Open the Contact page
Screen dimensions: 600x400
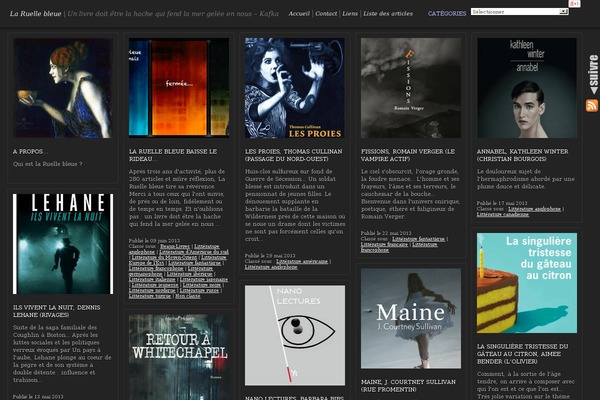[x=326, y=14]
